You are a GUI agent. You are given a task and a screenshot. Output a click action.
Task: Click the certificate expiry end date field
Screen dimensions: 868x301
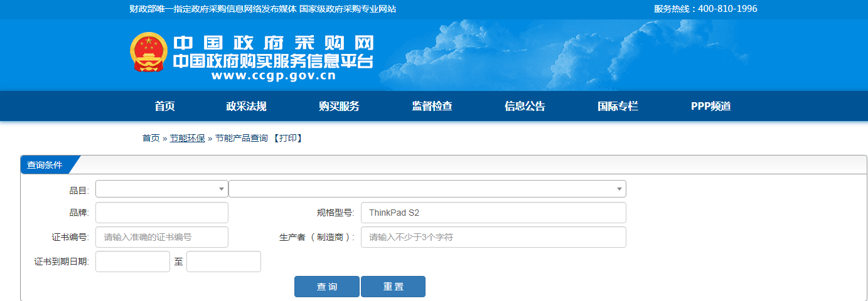click(223, 261)
